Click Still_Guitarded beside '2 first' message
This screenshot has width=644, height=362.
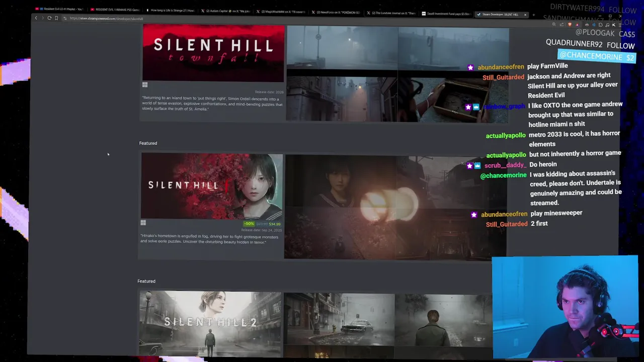[507, 224]
